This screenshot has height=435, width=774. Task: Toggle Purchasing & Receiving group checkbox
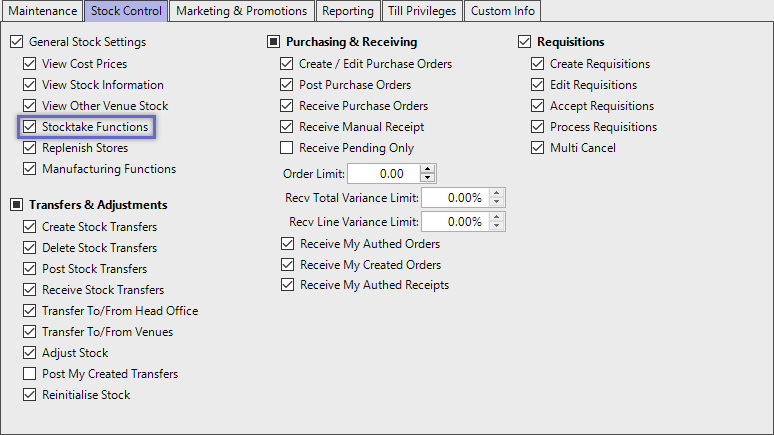click(274, 42)
